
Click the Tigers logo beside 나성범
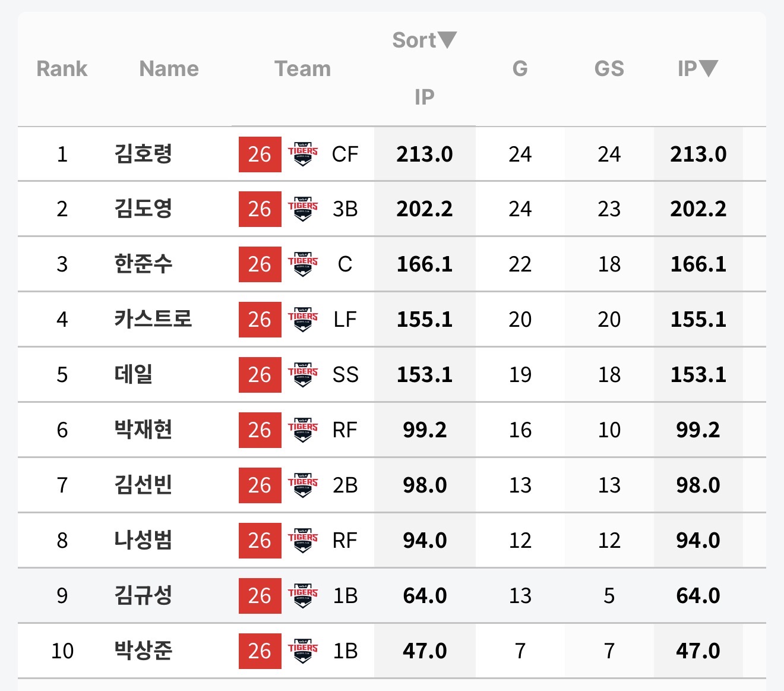tap(303, 541)
